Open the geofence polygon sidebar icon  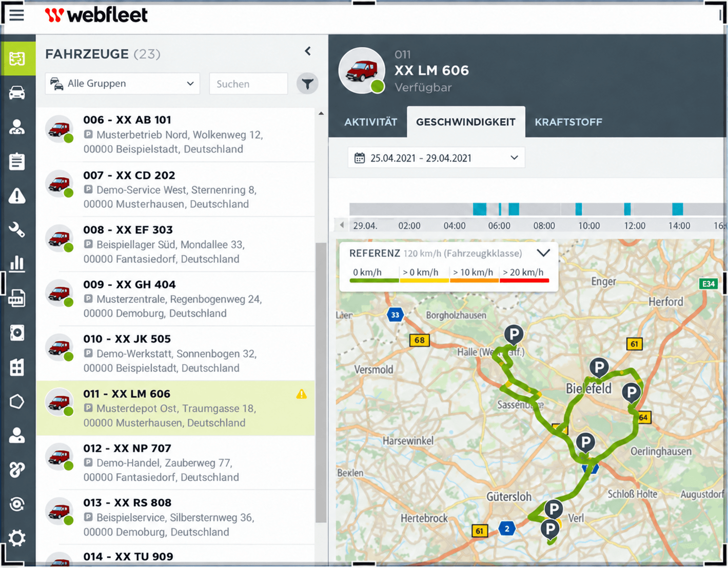pyautogui.click(x=17, y=401)
